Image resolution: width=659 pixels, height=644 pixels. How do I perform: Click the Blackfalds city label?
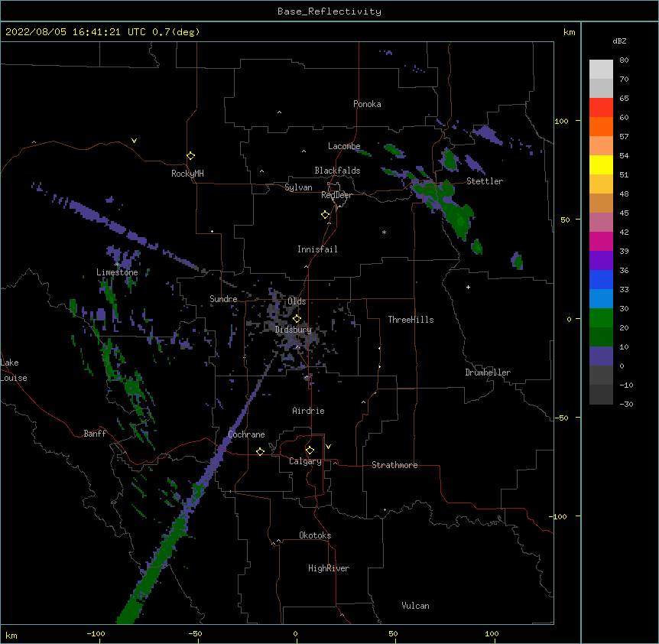pyautogui.click(x=337, y=171)
